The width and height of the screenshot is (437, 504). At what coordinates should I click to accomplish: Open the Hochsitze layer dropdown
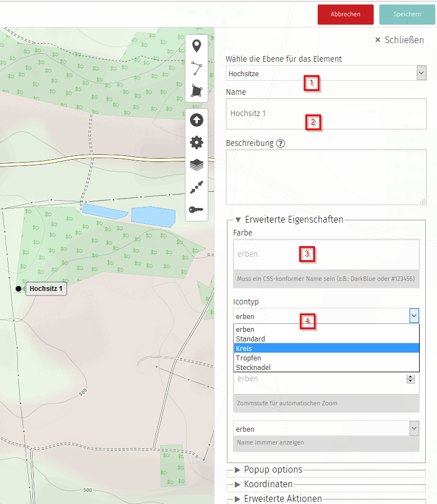[326, 73]
